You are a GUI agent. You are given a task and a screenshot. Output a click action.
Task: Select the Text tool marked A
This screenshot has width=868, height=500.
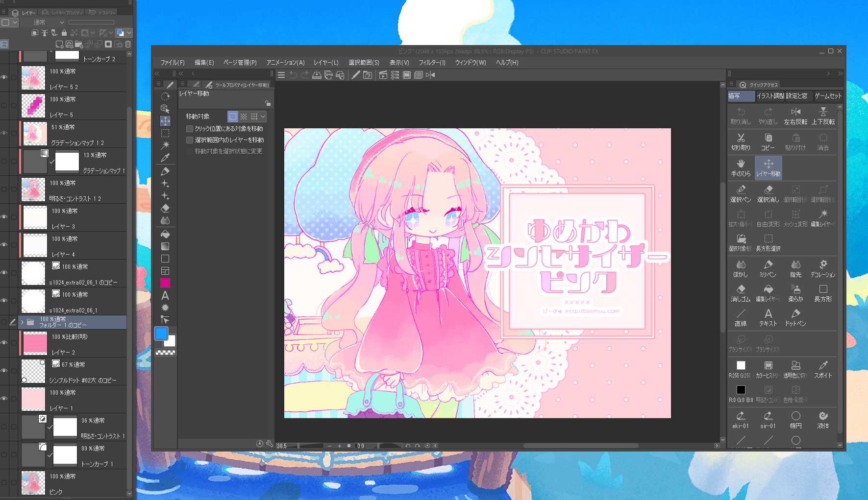(x=165, y=295)
